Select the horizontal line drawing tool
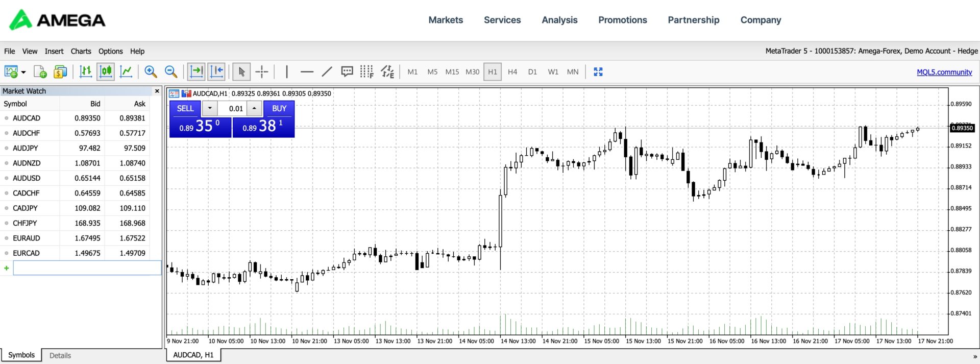This screenshot has width=980, height=364. pos(307,72)
